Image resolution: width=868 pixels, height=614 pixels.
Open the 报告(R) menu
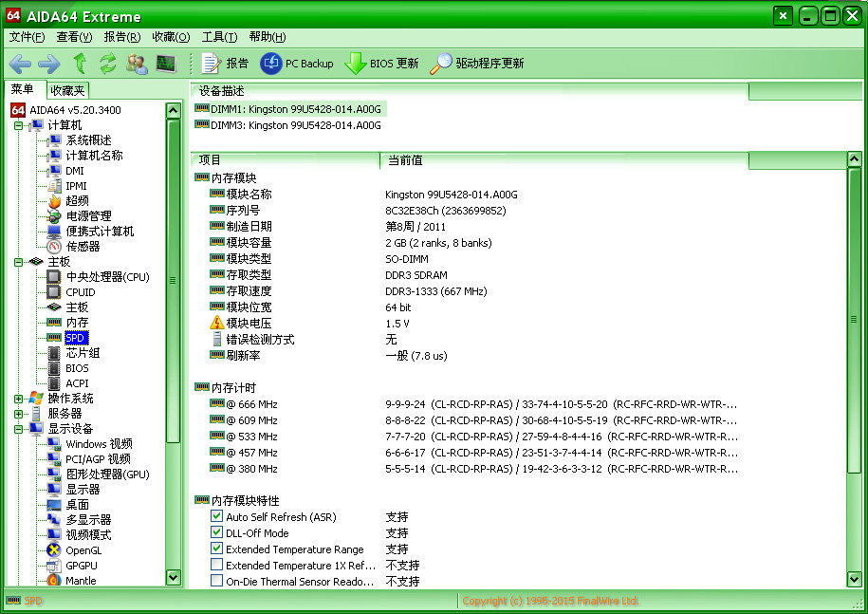tap(122, 37)
